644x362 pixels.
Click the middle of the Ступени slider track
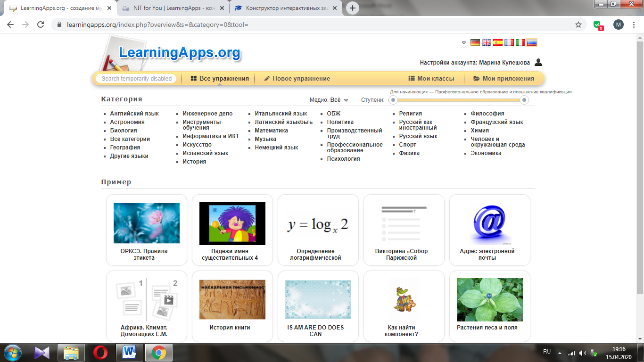(459, 100)
